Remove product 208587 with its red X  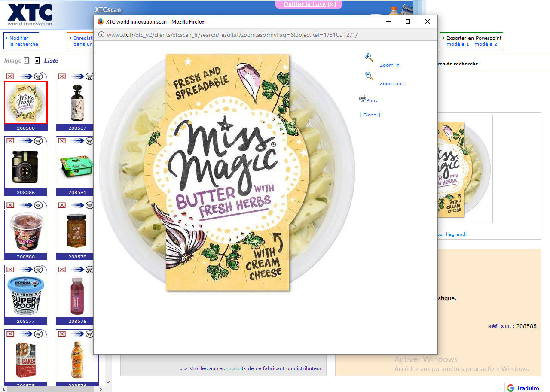point(62,76)
